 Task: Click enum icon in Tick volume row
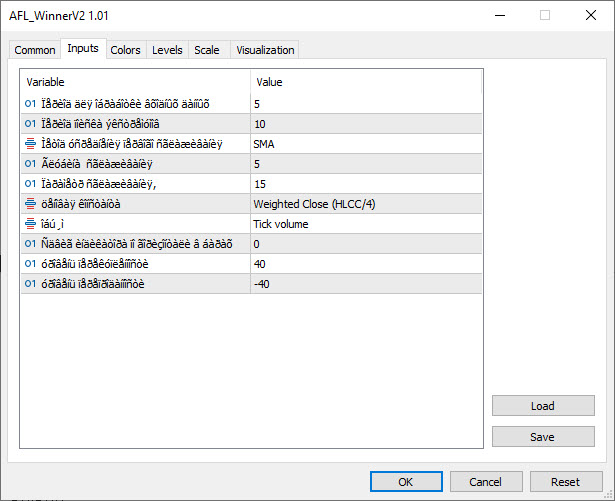[30, 224]
